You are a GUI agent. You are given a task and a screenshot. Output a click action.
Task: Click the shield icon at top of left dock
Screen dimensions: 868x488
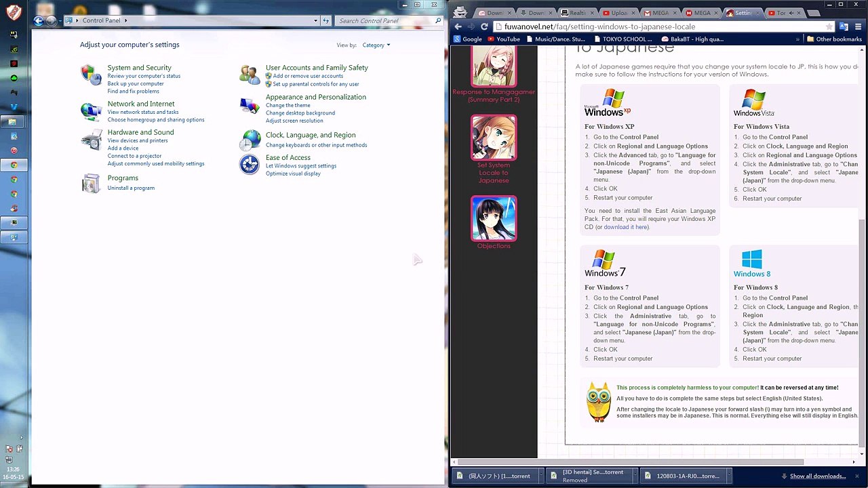(14, 12)
